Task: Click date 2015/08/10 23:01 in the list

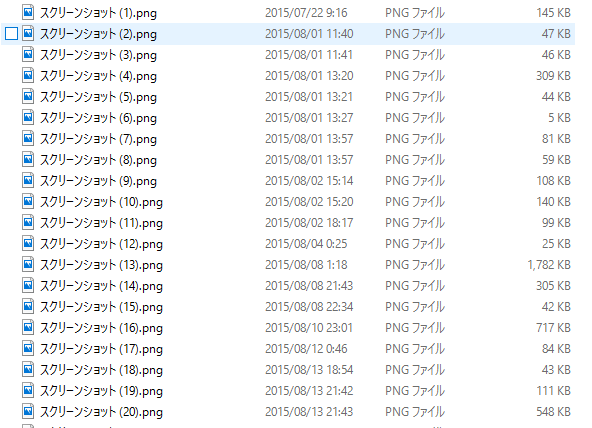Action: (309, 328)
